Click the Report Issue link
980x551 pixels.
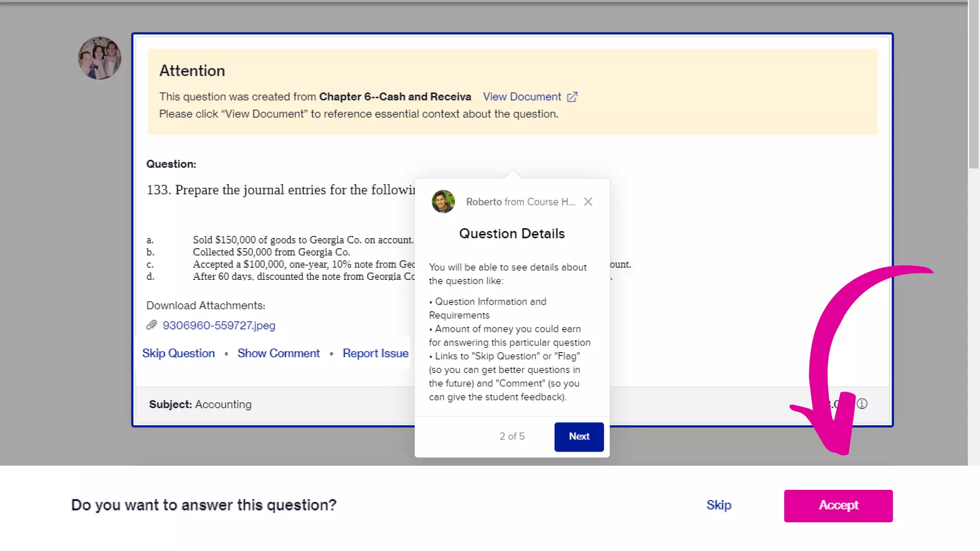pos(376,353)
